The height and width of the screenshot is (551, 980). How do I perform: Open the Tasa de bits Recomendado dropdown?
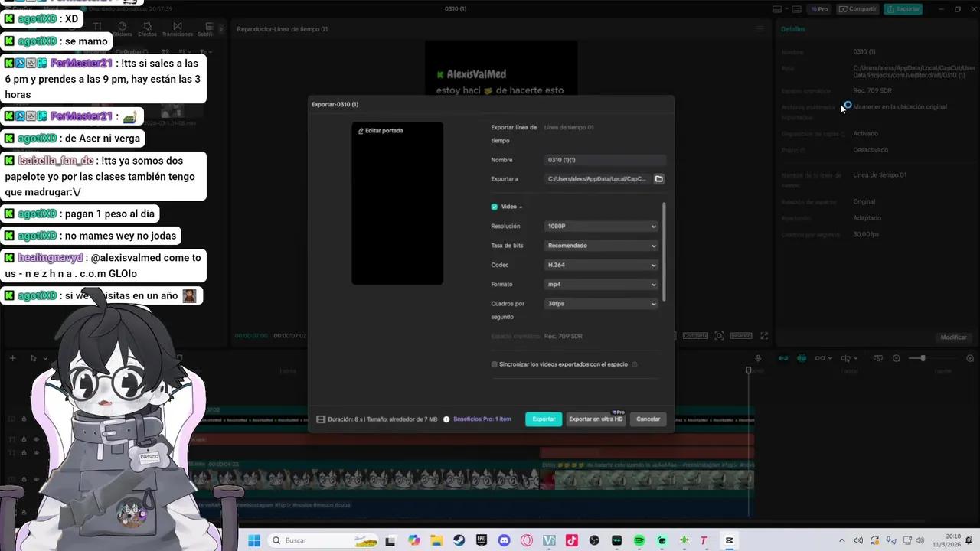point(602,246)
